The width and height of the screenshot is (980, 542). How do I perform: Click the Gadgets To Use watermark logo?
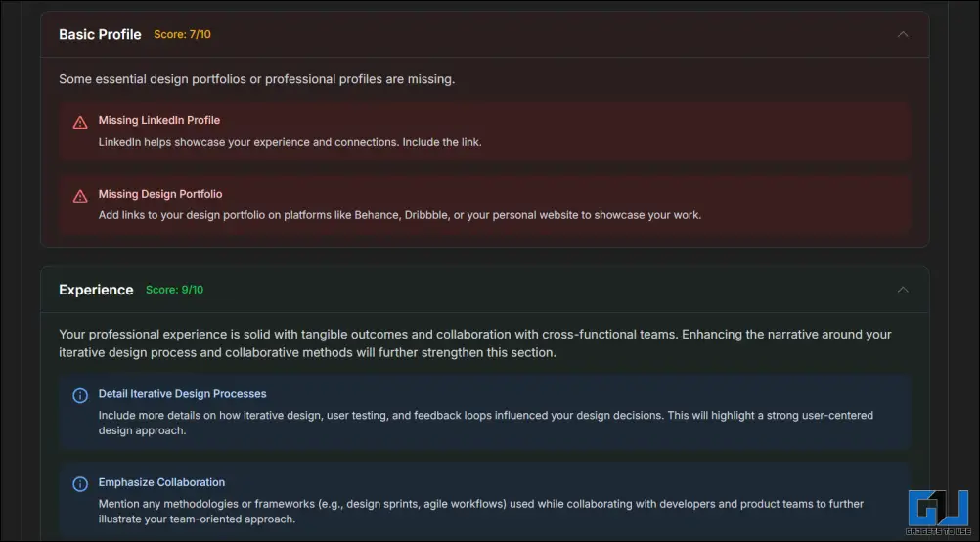[938, 513]
